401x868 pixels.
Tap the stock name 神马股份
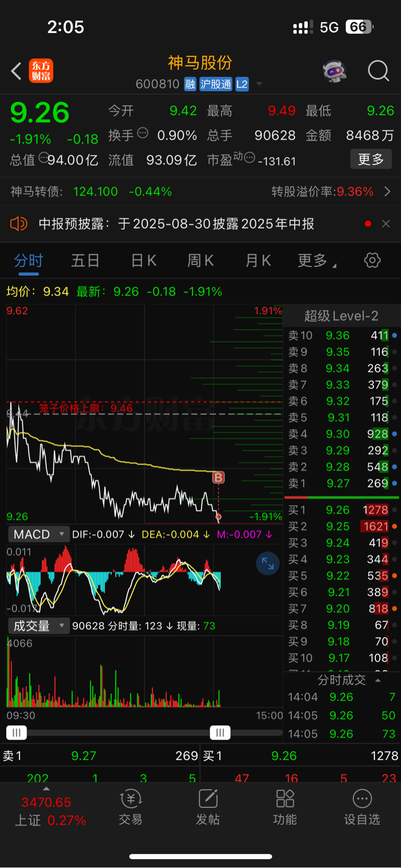click(200, 63)
